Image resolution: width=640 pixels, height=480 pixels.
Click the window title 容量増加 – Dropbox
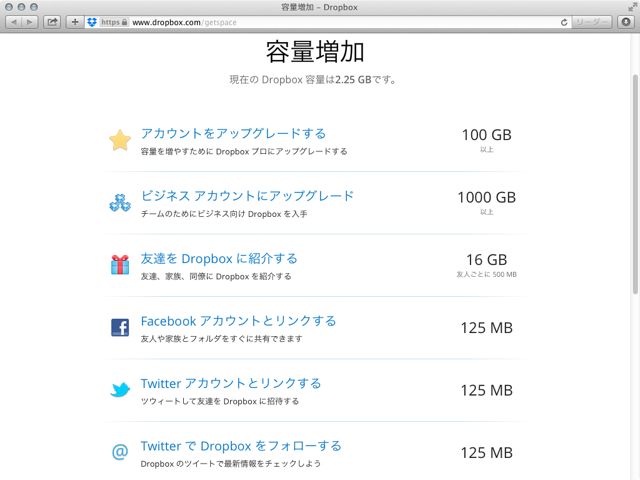320,7
